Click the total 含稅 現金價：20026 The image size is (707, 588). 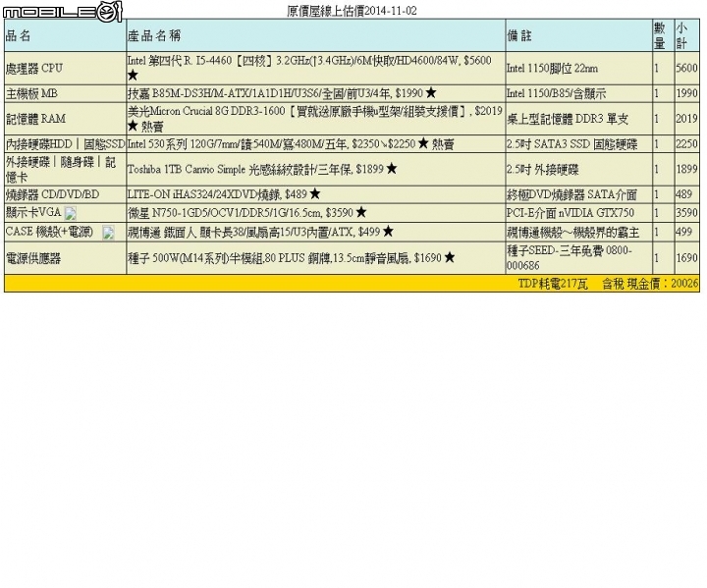[x=650, y=284]
